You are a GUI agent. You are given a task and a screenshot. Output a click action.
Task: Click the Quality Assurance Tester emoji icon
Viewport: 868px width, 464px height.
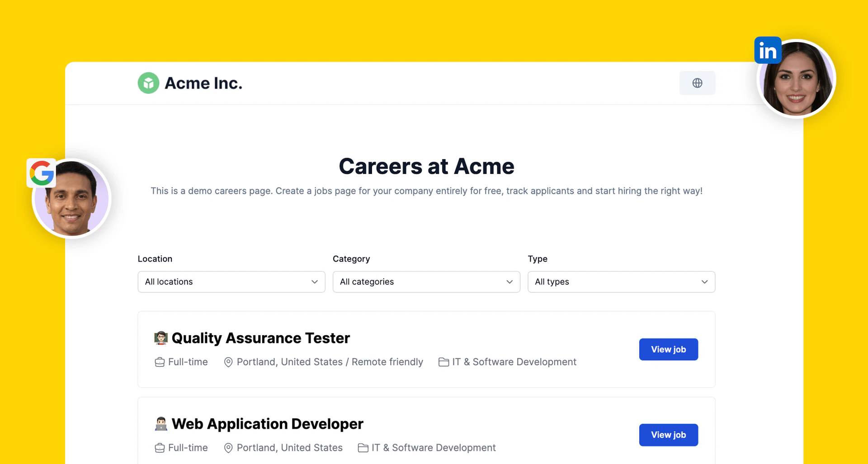coord(161,338)
